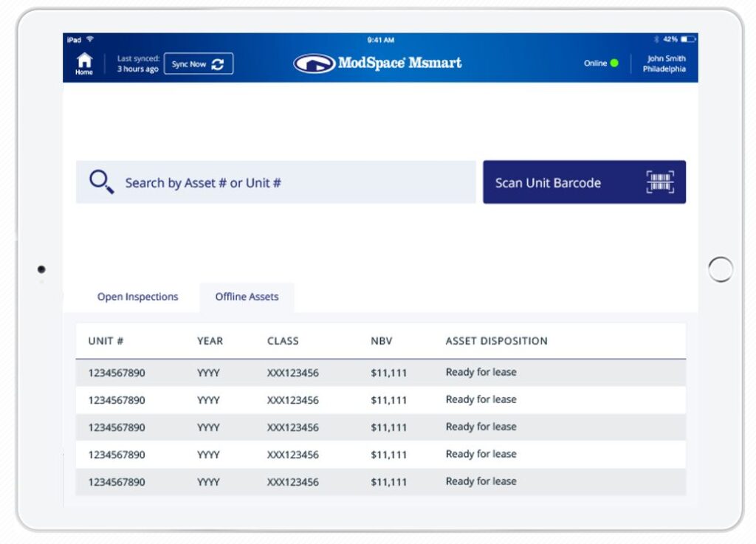Sort by UNIT # column header
The height and width of the screenshot is (544, 756).
click(106, 341)
